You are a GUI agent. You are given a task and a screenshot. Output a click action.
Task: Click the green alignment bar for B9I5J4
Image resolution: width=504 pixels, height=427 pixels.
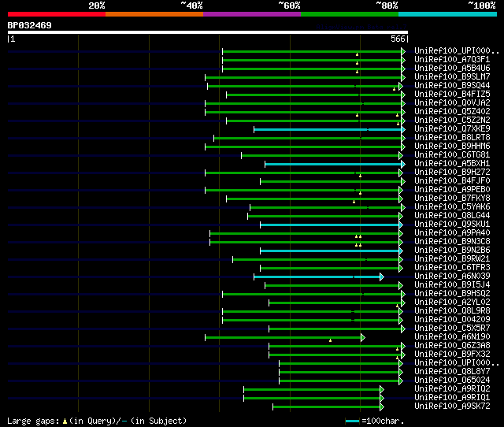click(x=332, y=285)
